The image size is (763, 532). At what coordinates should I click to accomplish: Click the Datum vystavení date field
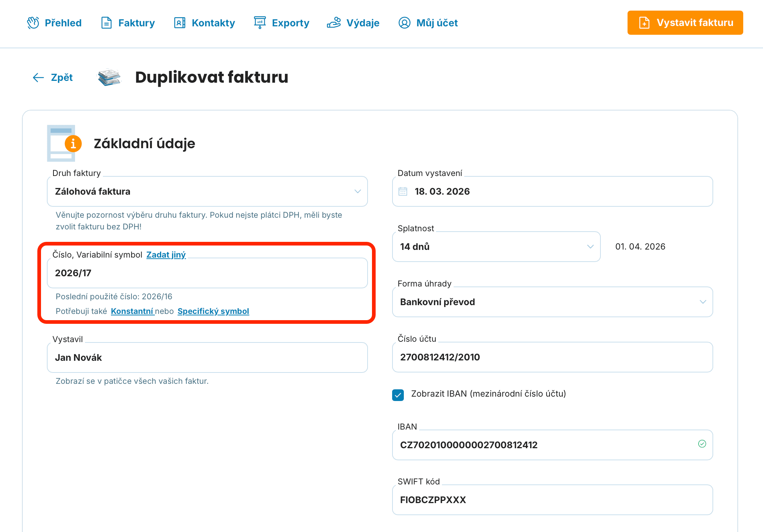pyautogui.click(x=552, y=191)
